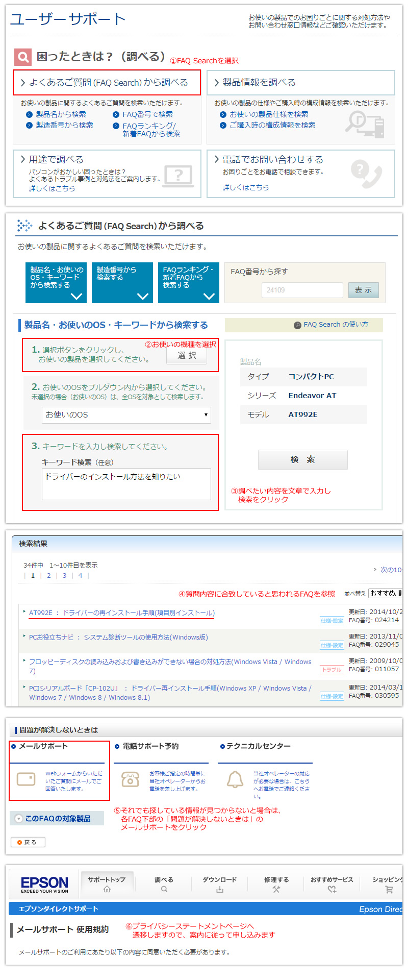Click the 検索 button
Screen dimensions: 408x980
pyautogui.click(x=303, y=460)
